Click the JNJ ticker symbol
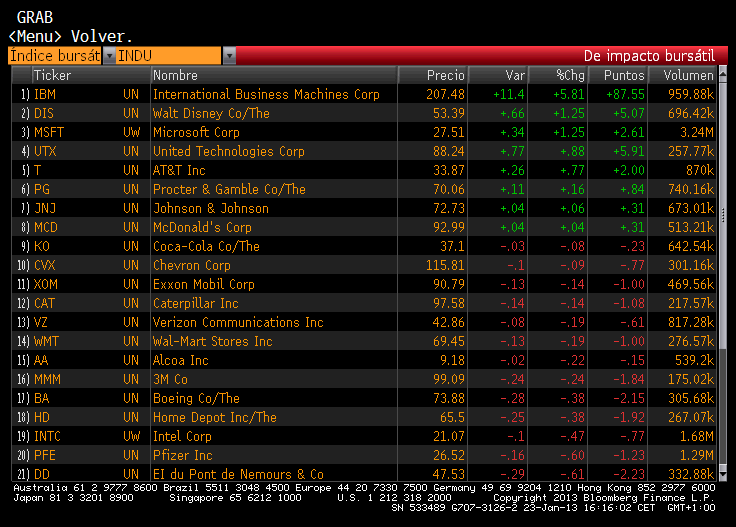Screen dimensions: 736x527 (x=45, y=208)
